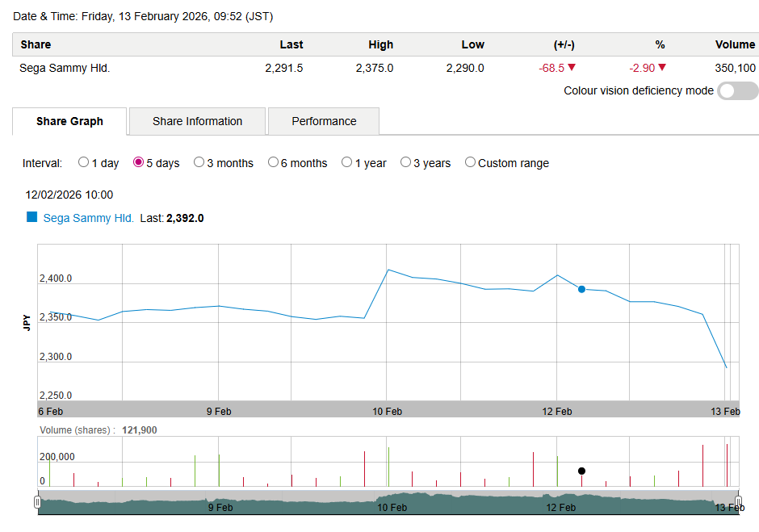The width and height of the screenshot is (759, 532).
Task: Click the 10 Feb label on price axis
Action: [388, 412]
